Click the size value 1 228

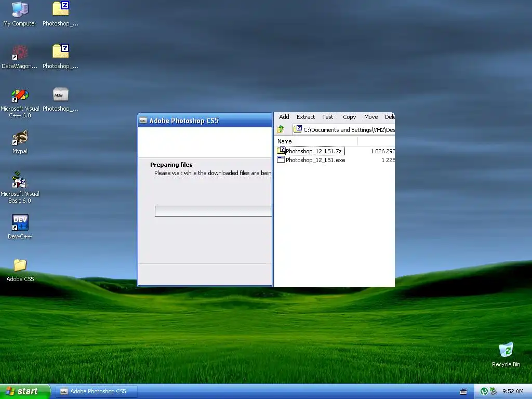pos(388,160)
